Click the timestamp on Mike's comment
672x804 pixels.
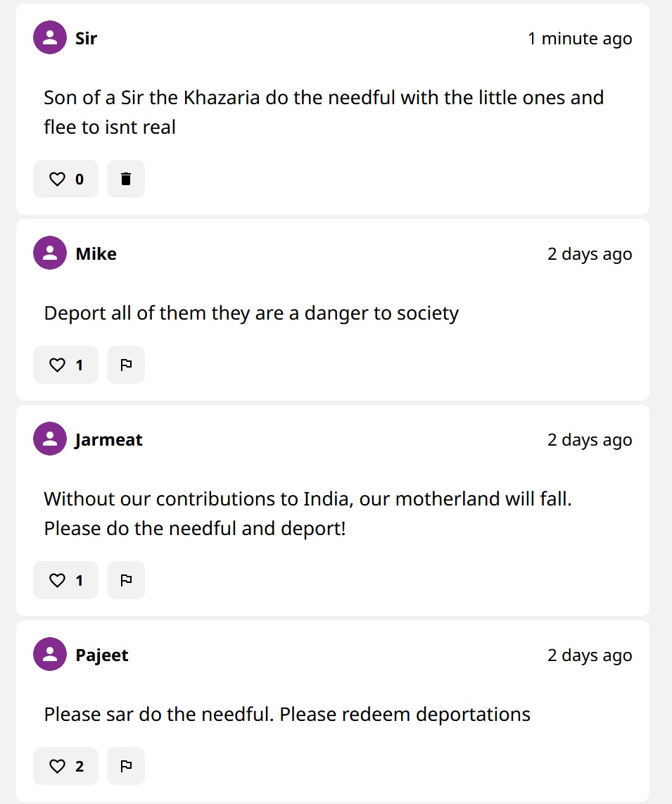click(590, 254)
